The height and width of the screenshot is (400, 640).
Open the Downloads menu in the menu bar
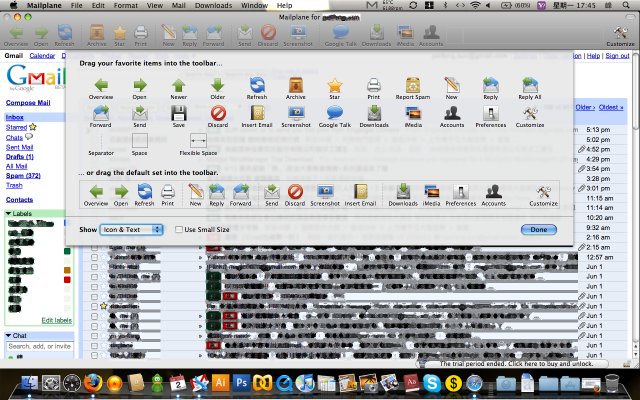[x=213, y=5]
